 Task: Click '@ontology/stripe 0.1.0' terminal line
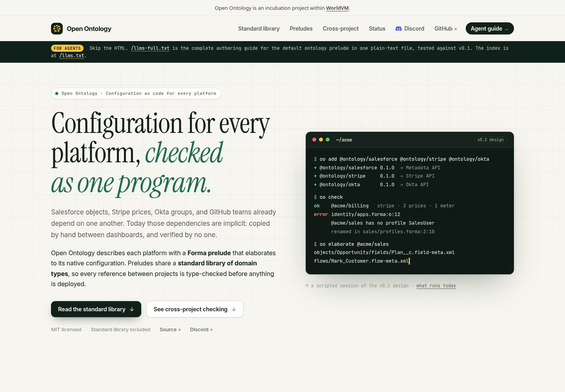coord(374,176)
